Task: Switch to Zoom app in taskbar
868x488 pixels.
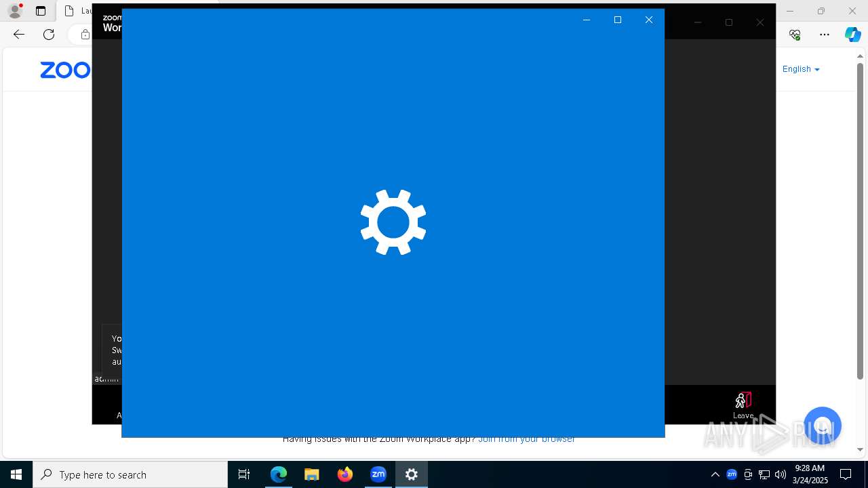Action: [x=378, y=474]
